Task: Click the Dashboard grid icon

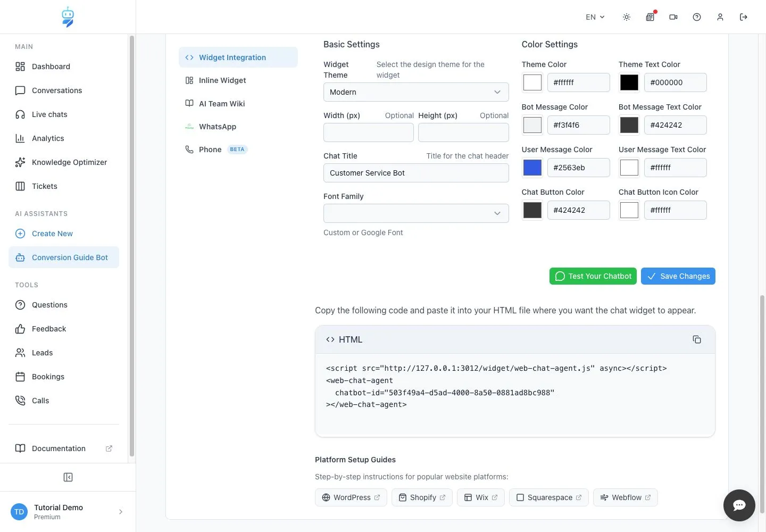Action: tap(20, 66)
